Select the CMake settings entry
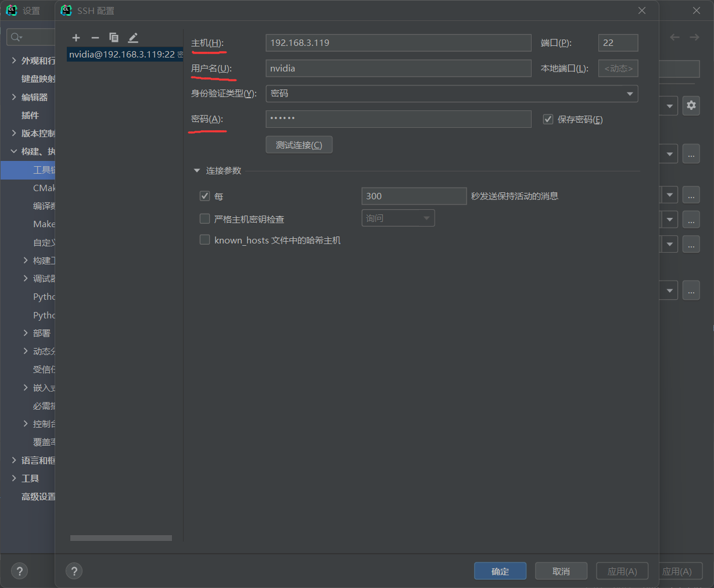The height and width of the screenshot is (588, 714). coord(43,188)
